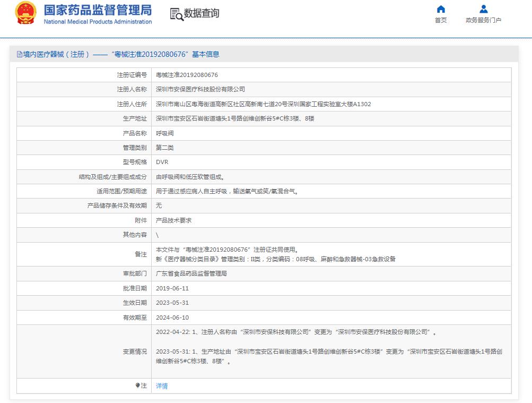This screenshot has width=532, height=403.
Task: Select 广东省食品药品监督管理局 value
Action: click(191, 273)
